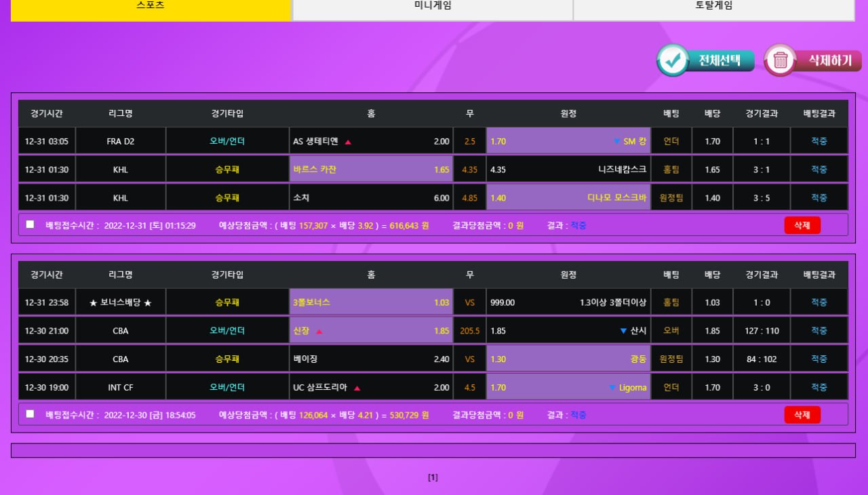Go to page 1 in pagination
This screenshot has height=495, width=868.
coord(433,477)
